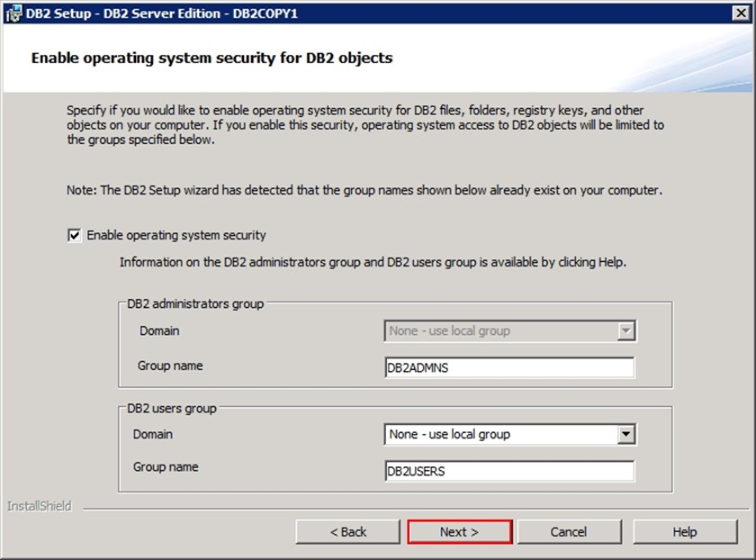Click the Note about detected group names
756x560 pixels.
364,191
